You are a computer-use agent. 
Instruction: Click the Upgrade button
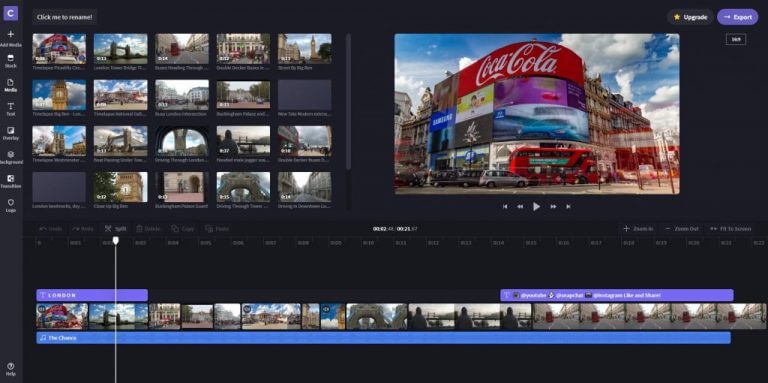point(690,17)
